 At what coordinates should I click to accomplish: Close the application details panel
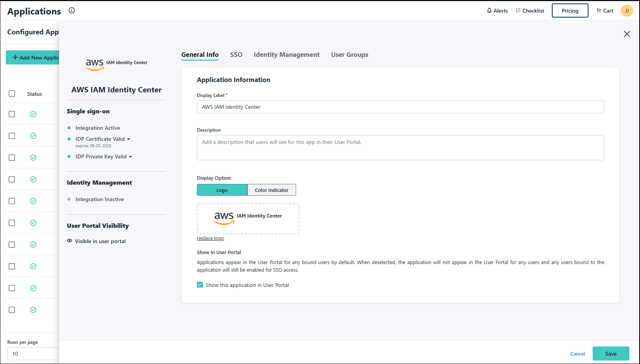click(627, 34)
